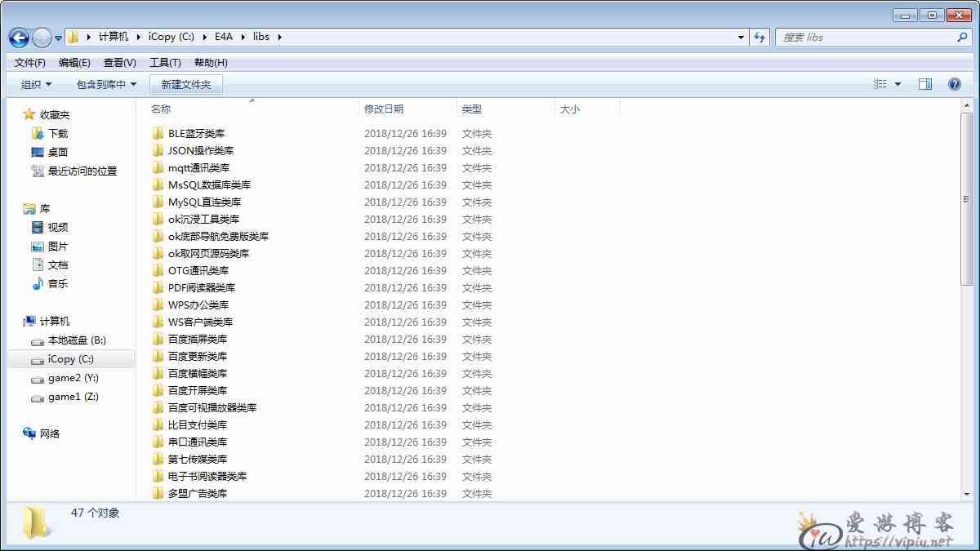The width and height of the screenshot is (980, 551).
Task: Open 下载 in the navigation pane
Action: (58, 133)
